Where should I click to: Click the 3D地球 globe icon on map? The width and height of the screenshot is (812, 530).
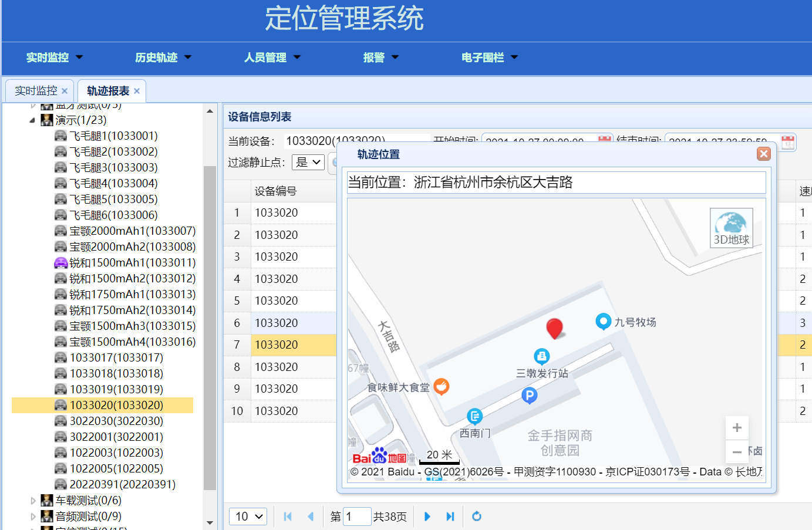(731, 228)
